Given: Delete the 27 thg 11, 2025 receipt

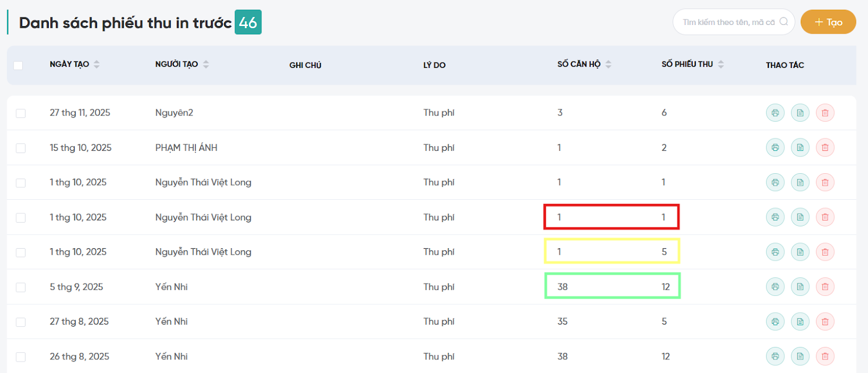Looking at the screenshot, I should [825, 113].
